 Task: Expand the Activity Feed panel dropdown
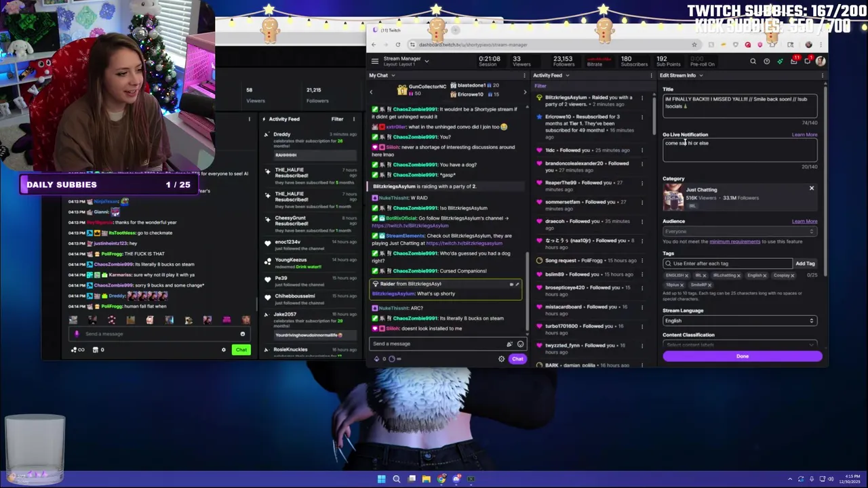[x=566, y=75]
